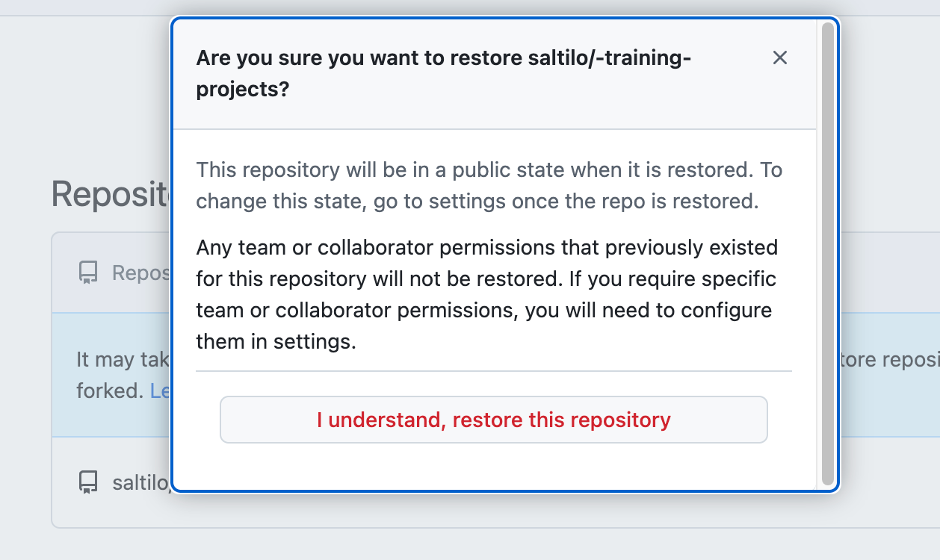Viewport: 940px width, 560px height.
Task: Open the partially hidden 'Le…' link
Action: [160, 391]
